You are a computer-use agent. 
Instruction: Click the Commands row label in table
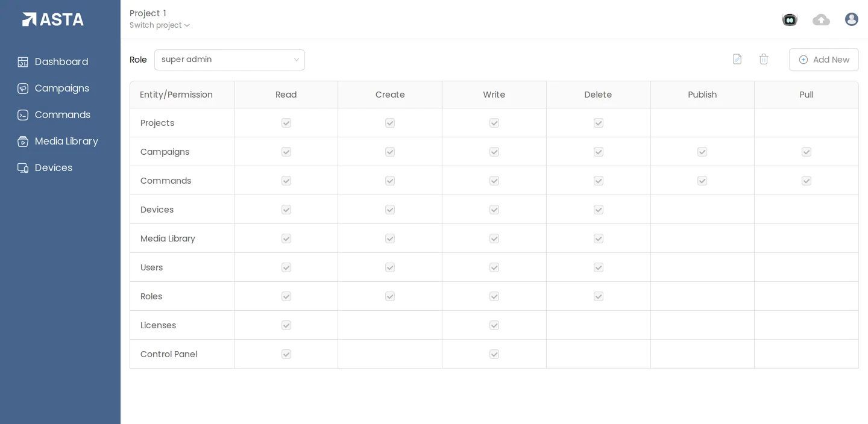tap(166, 181)
